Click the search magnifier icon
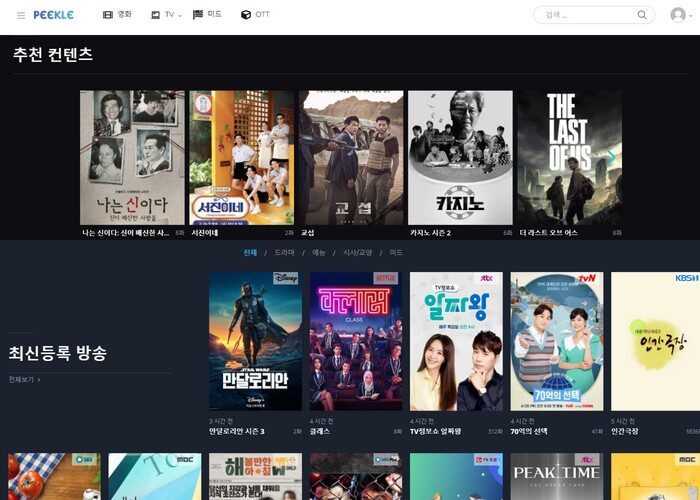This screenshot has height=500, width=700. click(x=642, y=15)
